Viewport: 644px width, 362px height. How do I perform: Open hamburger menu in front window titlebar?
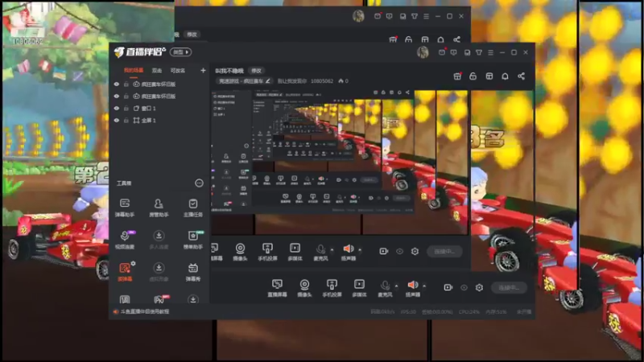(491, 52)
